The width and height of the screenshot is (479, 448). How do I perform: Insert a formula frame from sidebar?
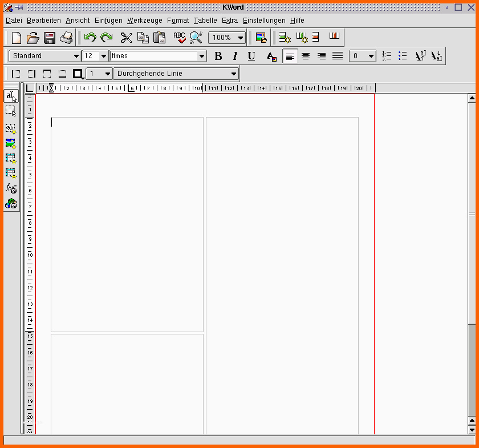[x=11, y=188]
